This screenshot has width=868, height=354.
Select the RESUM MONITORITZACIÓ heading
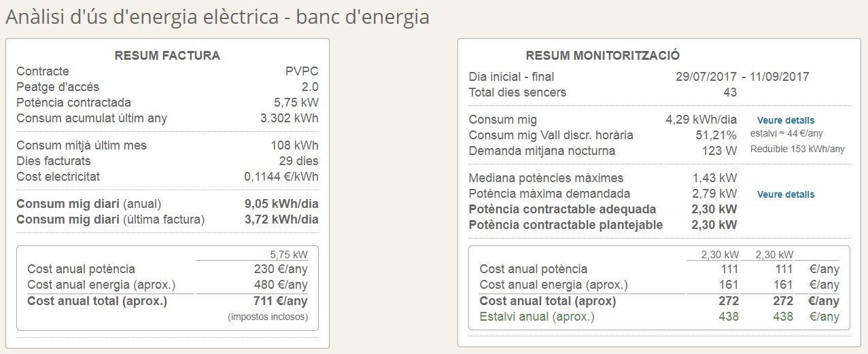603,56
